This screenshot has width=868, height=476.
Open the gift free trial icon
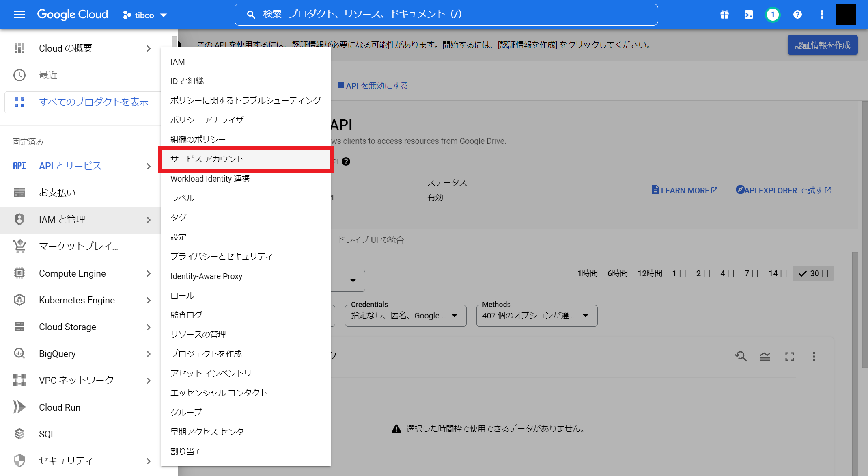point(724,15)
